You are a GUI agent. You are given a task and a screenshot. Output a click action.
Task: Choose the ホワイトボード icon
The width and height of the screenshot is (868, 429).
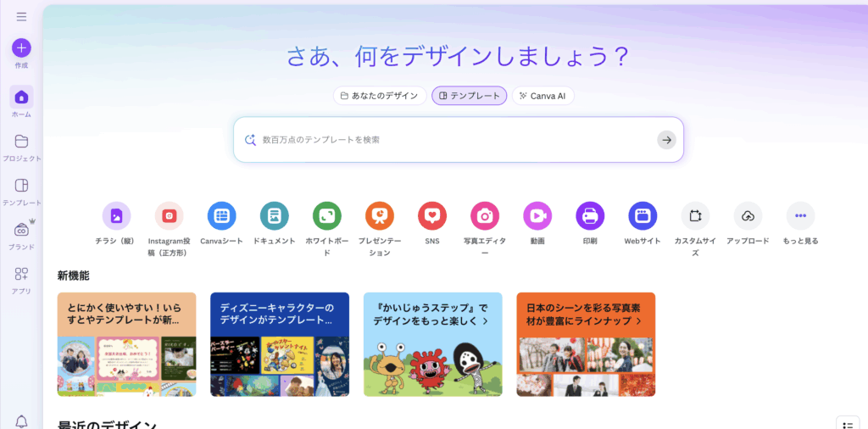[326, 216]
